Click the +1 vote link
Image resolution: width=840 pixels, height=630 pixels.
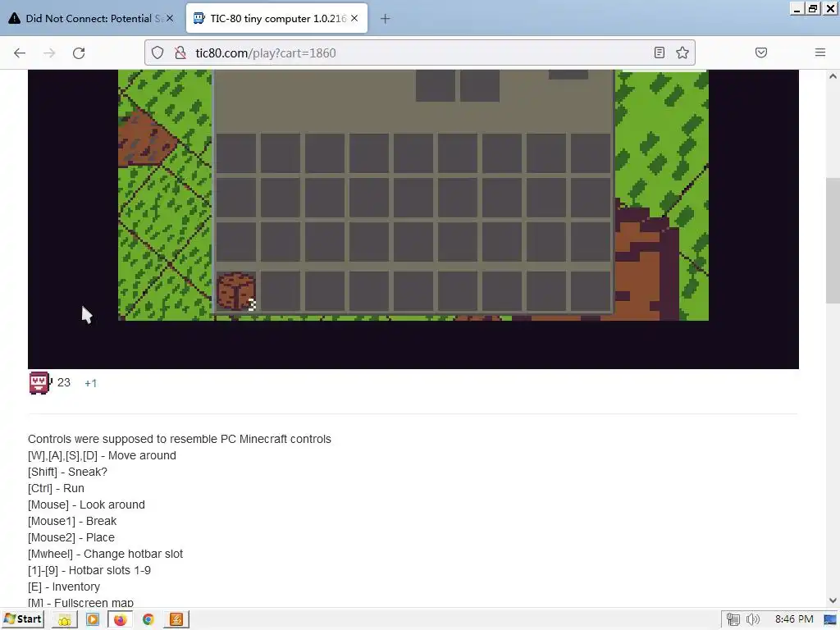[90, 383]
